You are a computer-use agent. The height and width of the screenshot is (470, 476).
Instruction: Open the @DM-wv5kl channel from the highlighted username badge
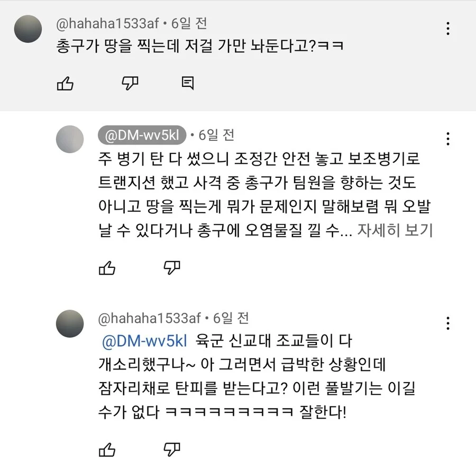tap(142, 135)
